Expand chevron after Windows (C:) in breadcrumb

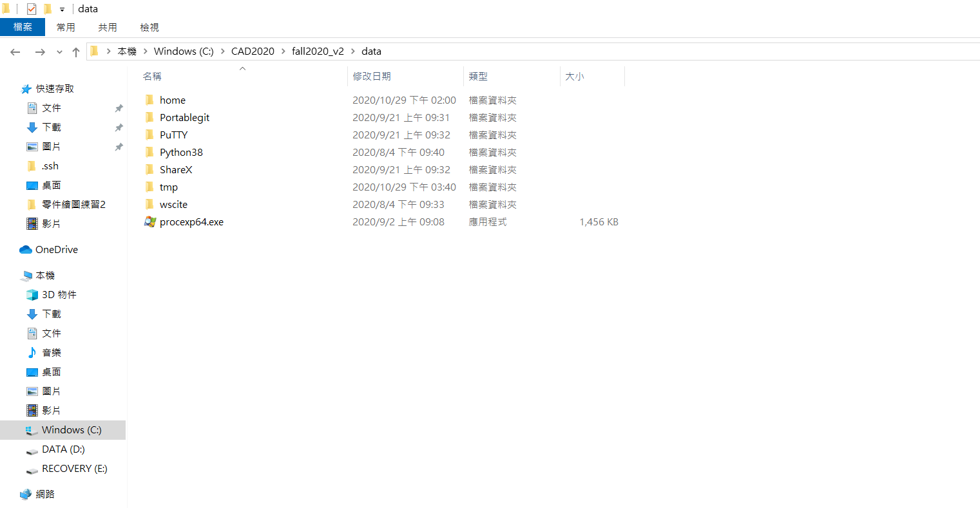click(222, 52)
